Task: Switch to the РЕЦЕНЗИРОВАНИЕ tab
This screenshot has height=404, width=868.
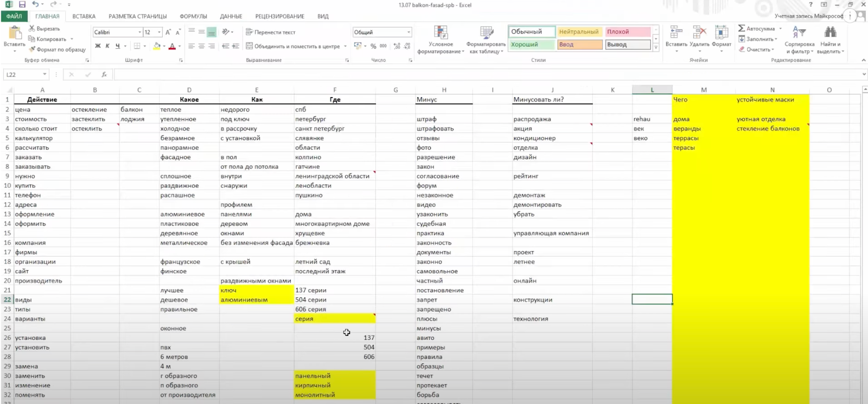Action: pos(280,16)
